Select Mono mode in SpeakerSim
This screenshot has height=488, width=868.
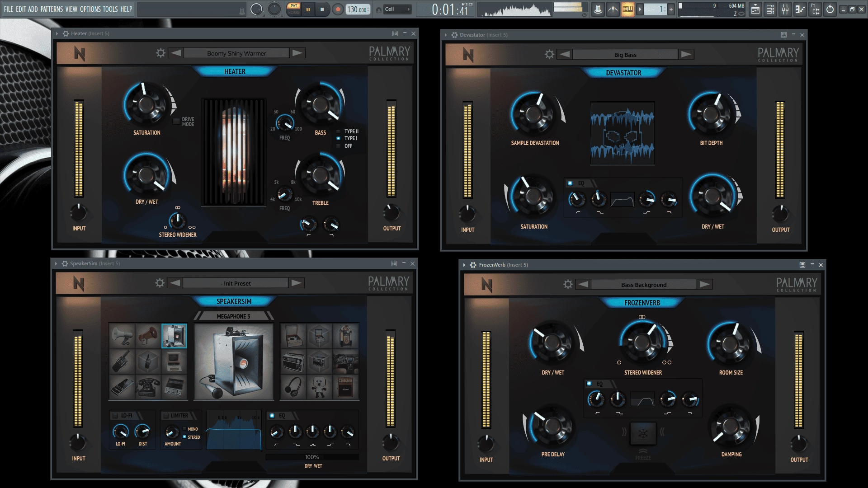pyautogui.click(x=184, y=429)
